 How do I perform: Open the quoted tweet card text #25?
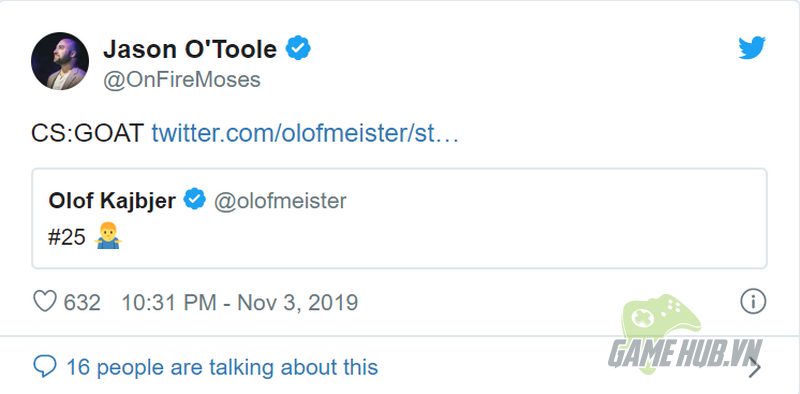point(67,237)
